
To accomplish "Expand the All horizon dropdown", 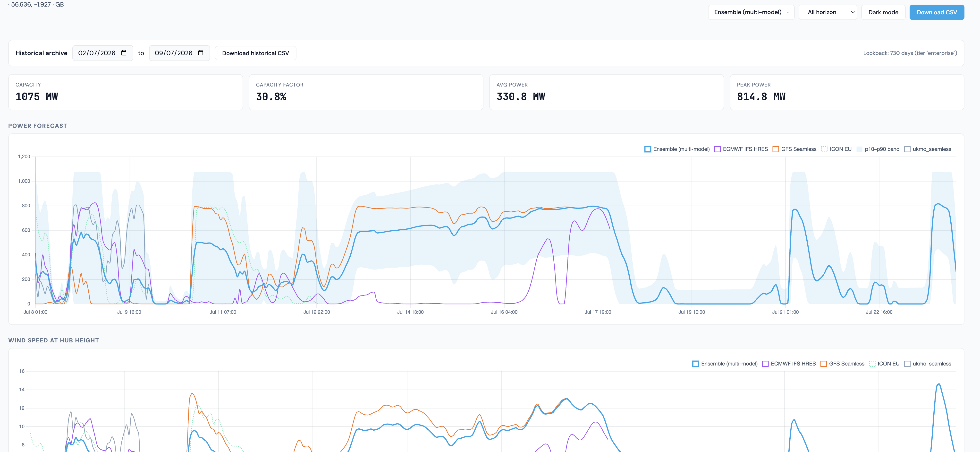I will click(828, 12).
